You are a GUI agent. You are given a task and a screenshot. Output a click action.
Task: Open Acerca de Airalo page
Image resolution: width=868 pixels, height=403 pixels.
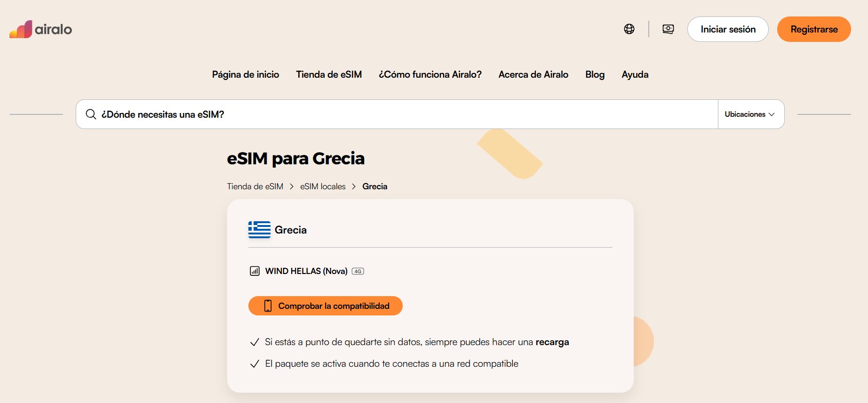(x=534, y=74)
